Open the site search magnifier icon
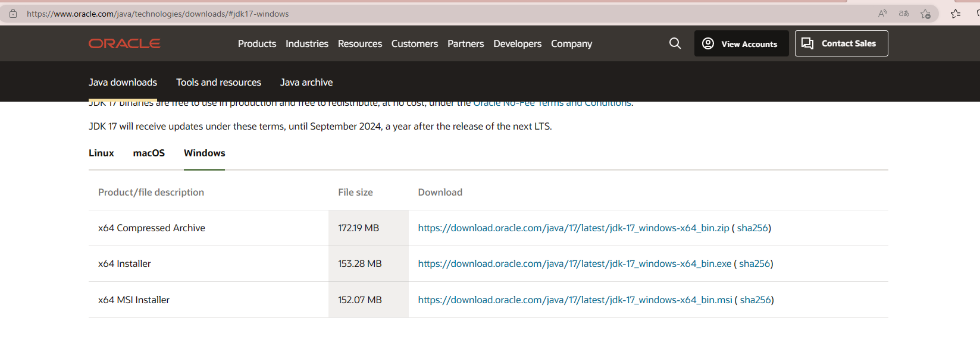Viewport: 980px width, 343px height. (675, 43)
